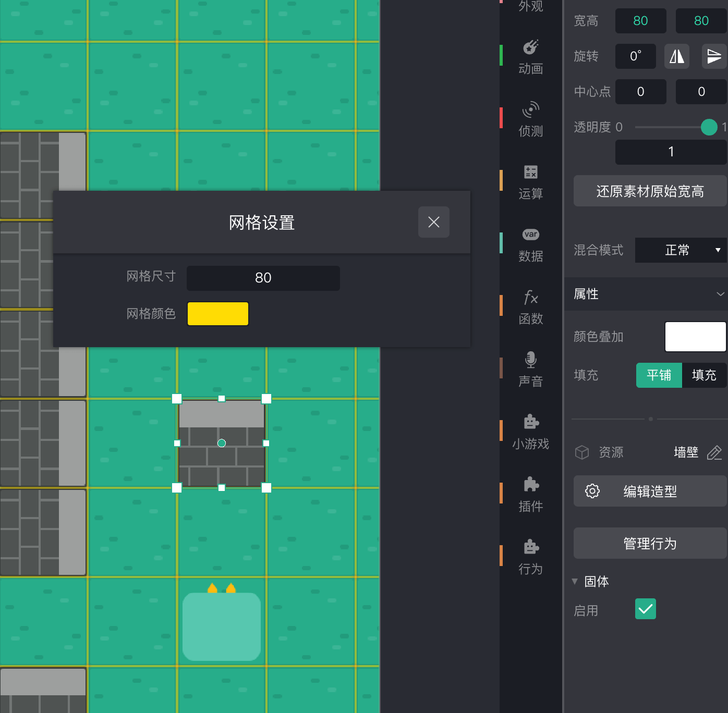Open the yellow 网格颜色 color swatch

tap(218, 314)
